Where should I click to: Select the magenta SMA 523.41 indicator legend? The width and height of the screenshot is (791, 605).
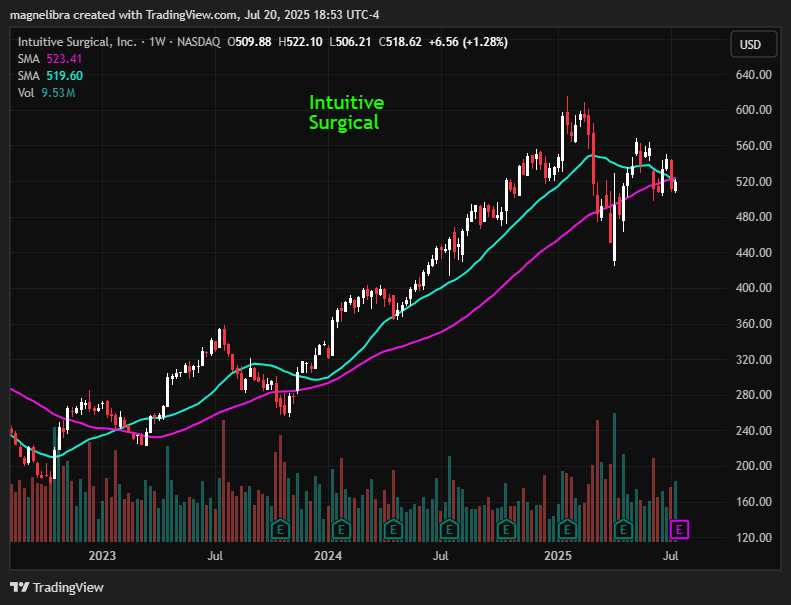click(50, 59)
